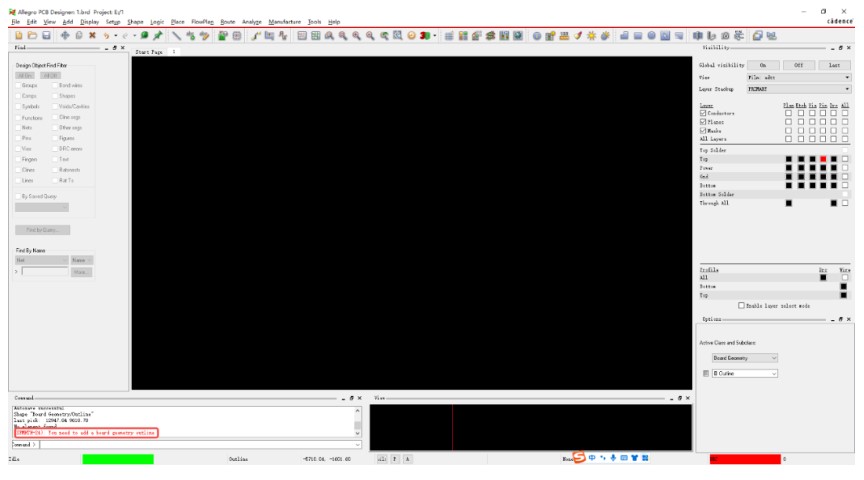Screen dimensions: 864x480
Task: Click the green pushpin icon
Action: click(x=158, y=36)
